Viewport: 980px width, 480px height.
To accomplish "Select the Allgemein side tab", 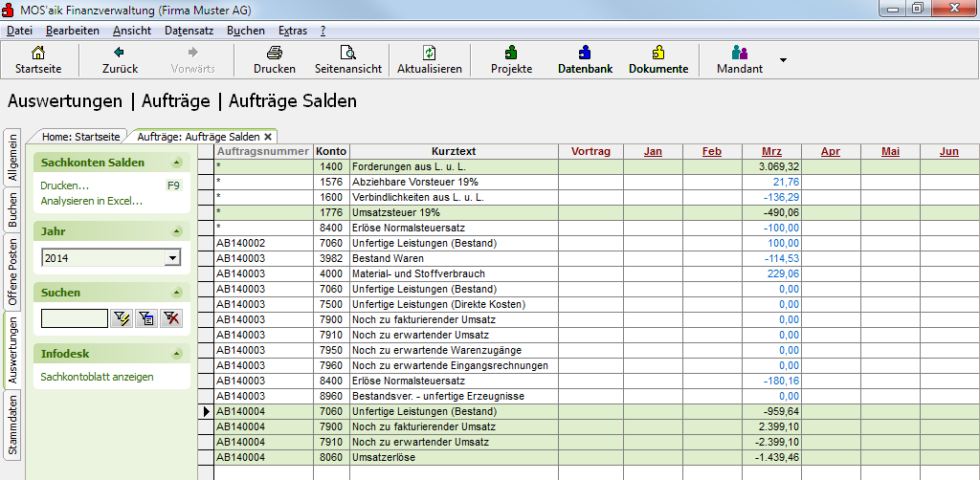I will click(12, 158).
